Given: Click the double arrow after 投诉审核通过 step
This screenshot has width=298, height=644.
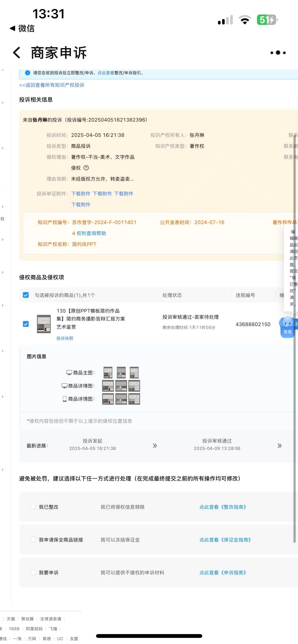Looking at the screenshot, I should [279, 446].
